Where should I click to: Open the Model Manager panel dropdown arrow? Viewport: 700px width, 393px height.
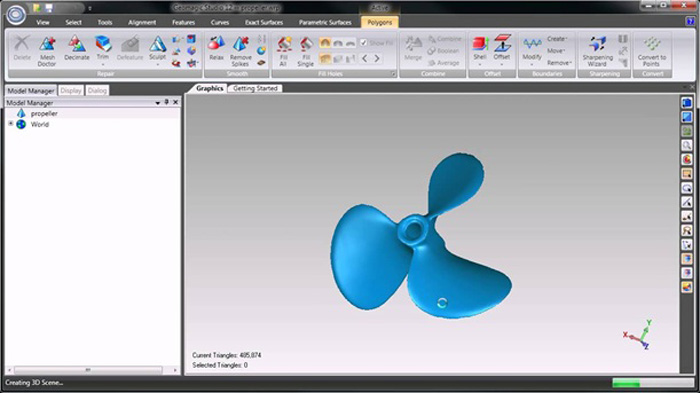pos(158,103)
